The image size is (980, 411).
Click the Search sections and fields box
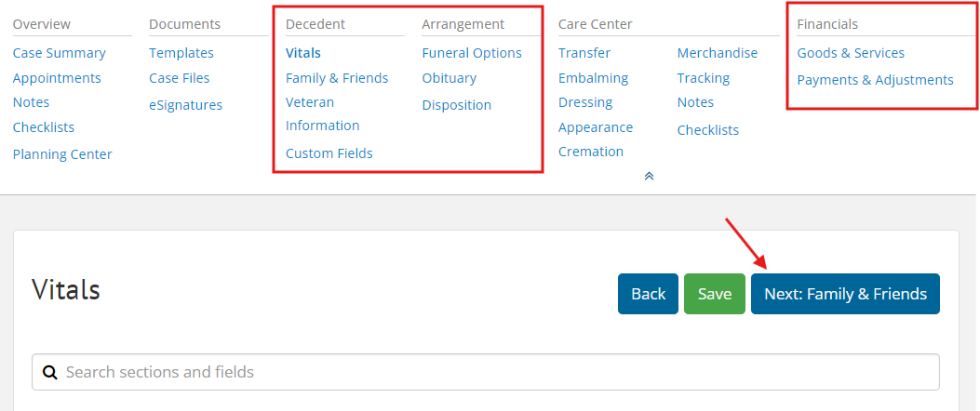coord(486,372)
